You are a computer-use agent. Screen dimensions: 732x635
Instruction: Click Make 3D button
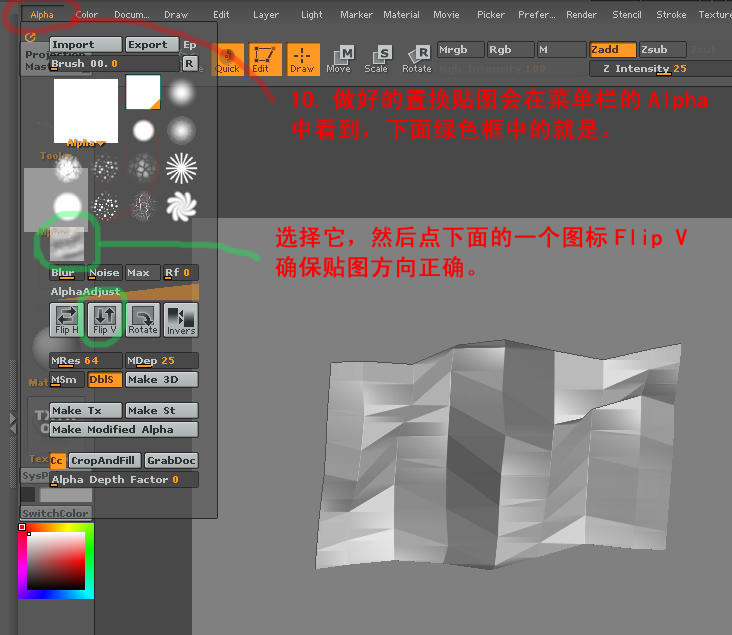click(x=162, y=380)
